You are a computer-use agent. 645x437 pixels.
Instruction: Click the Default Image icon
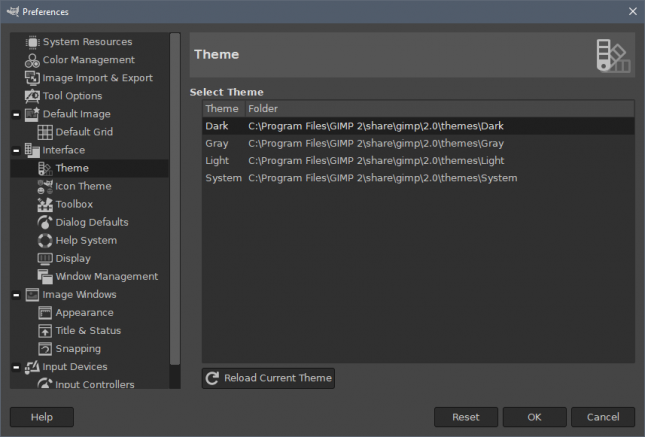tap(32, 114)
